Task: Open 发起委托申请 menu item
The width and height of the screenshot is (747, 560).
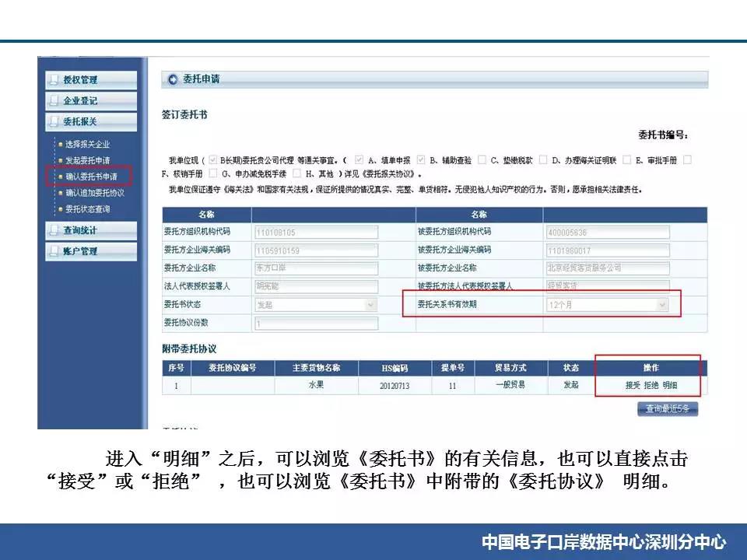Action: [x=87, y=160]
